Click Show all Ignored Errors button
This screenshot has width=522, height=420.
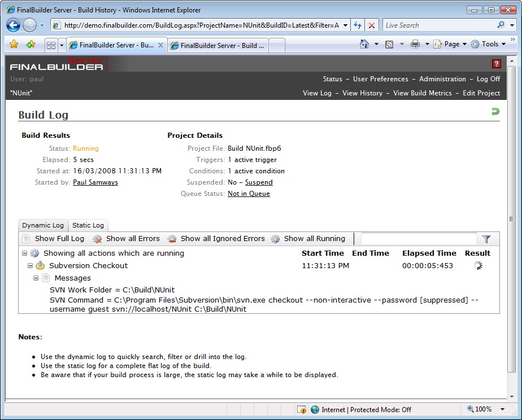pos(216,239)
